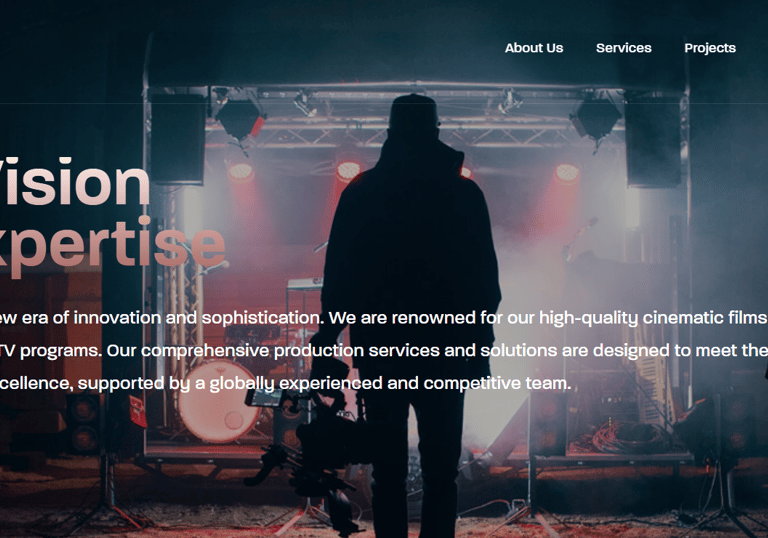Click the line ending 'competitive team.'
Image resolution: width=768 pixels, height=538 pixels.
(x=286, y=383)
